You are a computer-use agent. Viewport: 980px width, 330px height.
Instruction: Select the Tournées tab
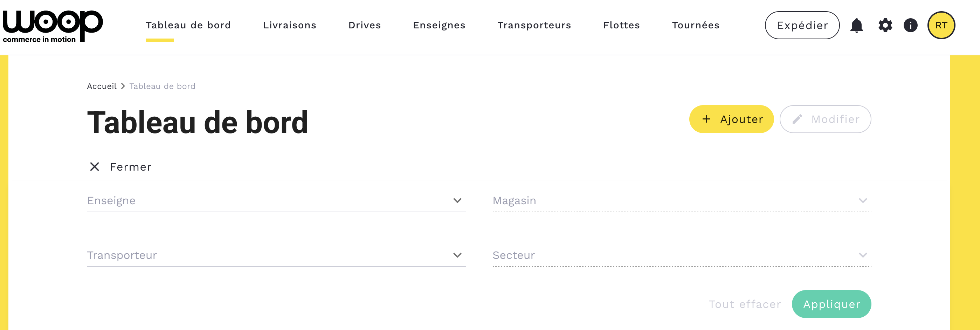[696, 25]
